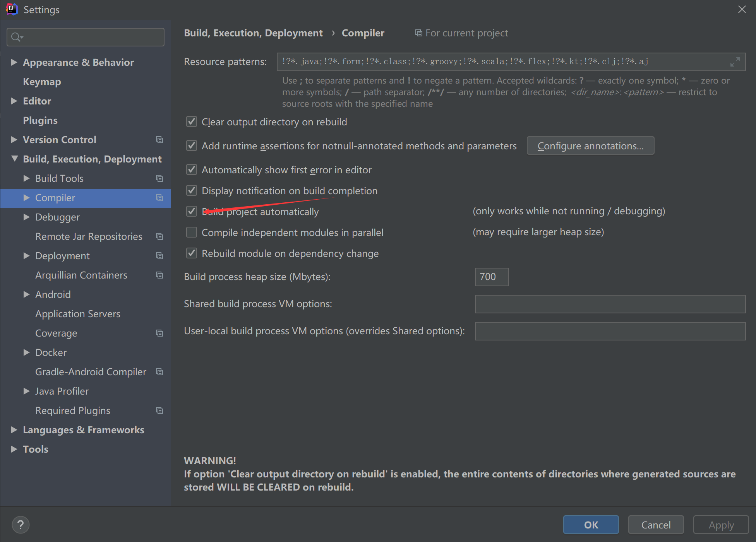Click project-level icon beside Required Plugins

[x=159, y=410]
